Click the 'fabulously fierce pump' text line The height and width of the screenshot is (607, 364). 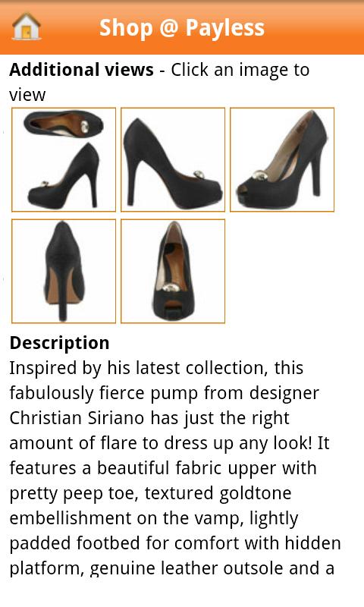tap(164, 393)
